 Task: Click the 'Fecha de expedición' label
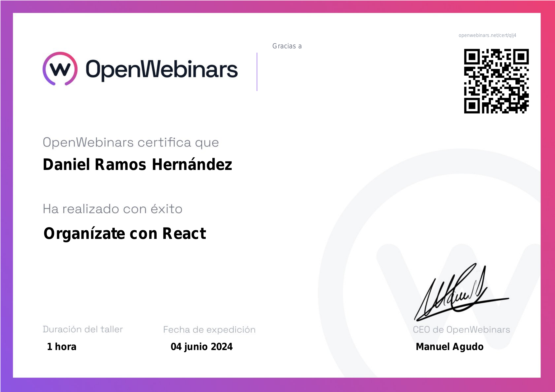click(209, 330)
